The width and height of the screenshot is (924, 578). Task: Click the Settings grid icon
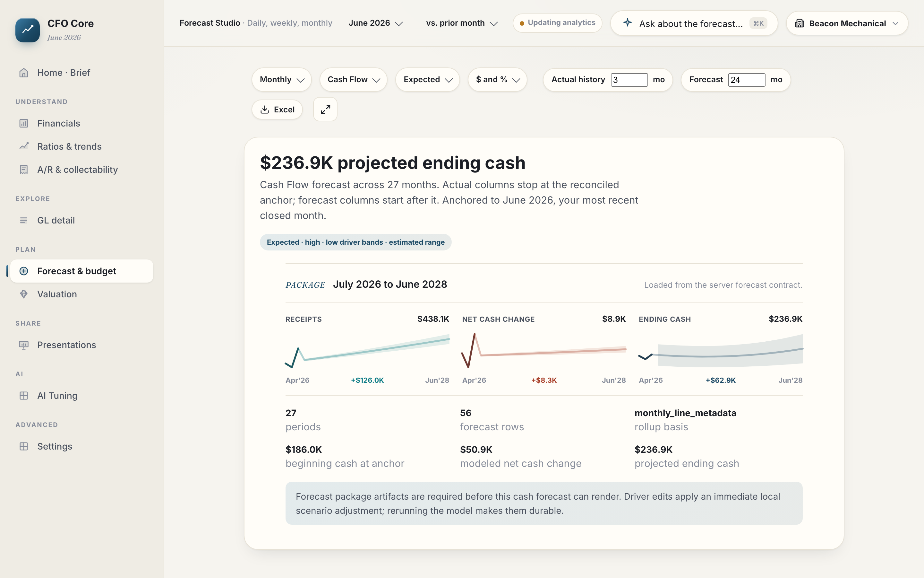[x=24, y=446]
